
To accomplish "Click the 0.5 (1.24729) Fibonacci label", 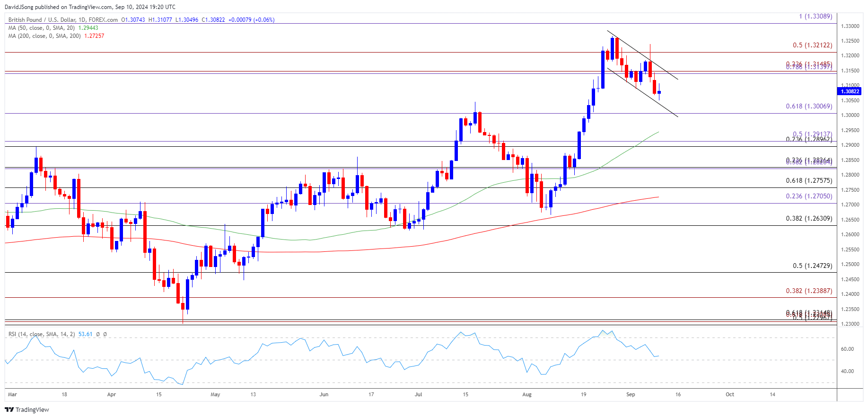I will [812, 266].
